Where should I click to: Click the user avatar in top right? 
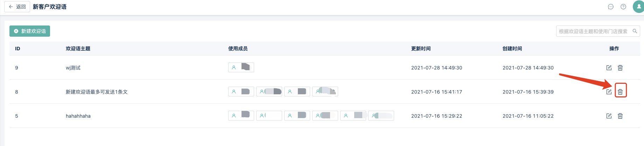coord(638,7)
